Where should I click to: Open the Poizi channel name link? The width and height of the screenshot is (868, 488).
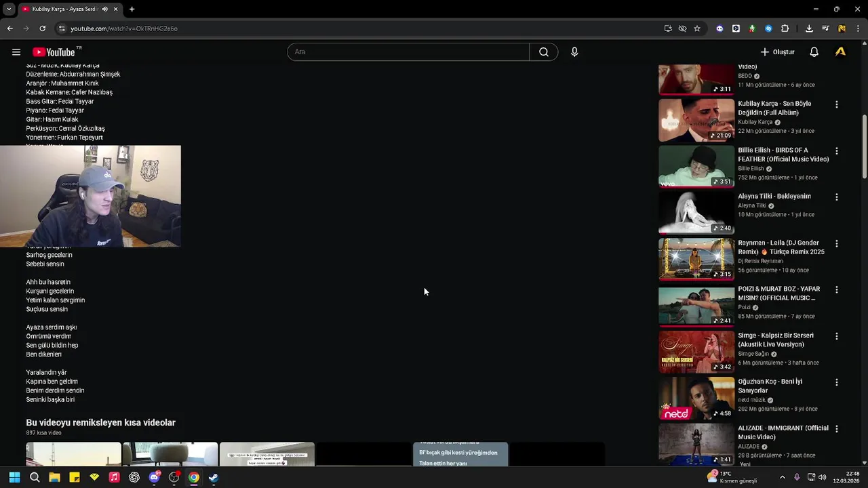744,307
